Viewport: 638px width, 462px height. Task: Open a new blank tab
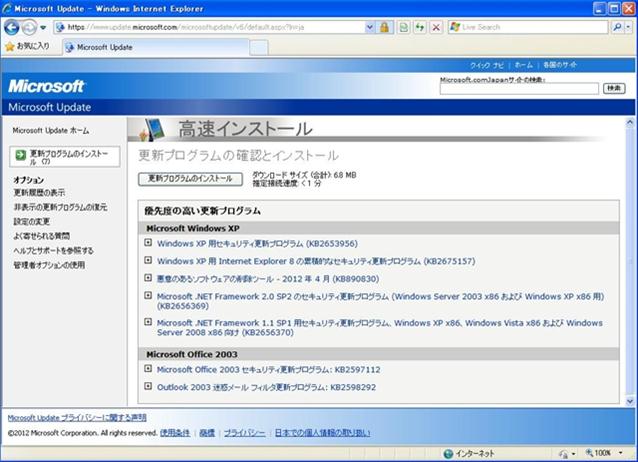tap(258, 48)
